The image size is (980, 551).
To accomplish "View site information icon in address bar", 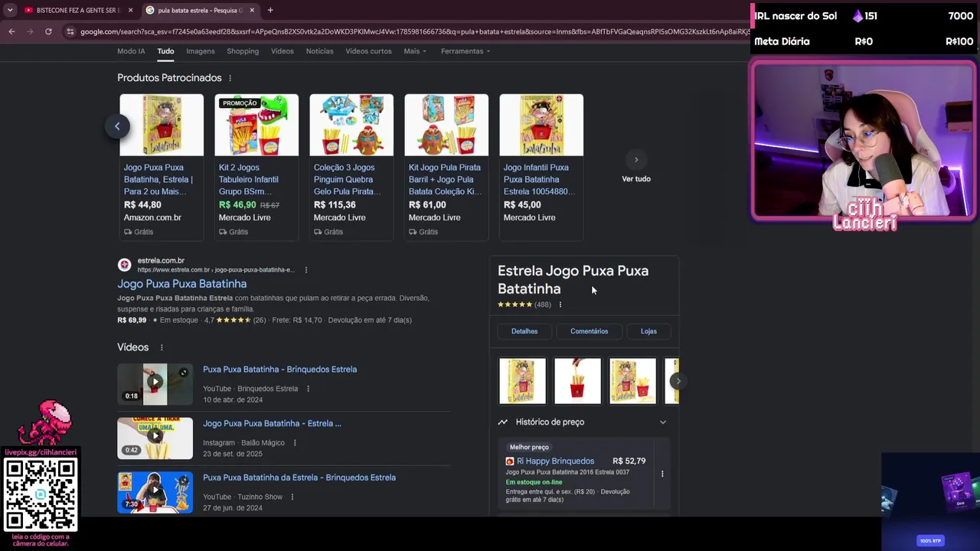I will pos(70,31).
